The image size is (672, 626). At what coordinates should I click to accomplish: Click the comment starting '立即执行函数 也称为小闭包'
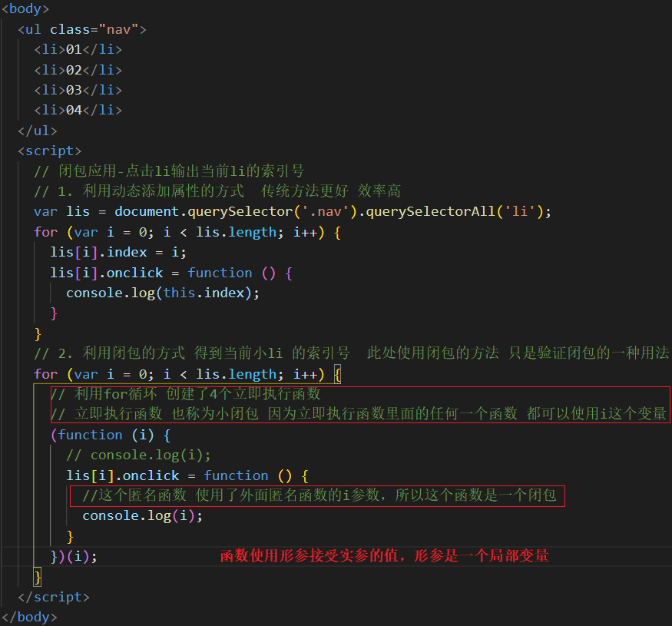pos(359,414)
